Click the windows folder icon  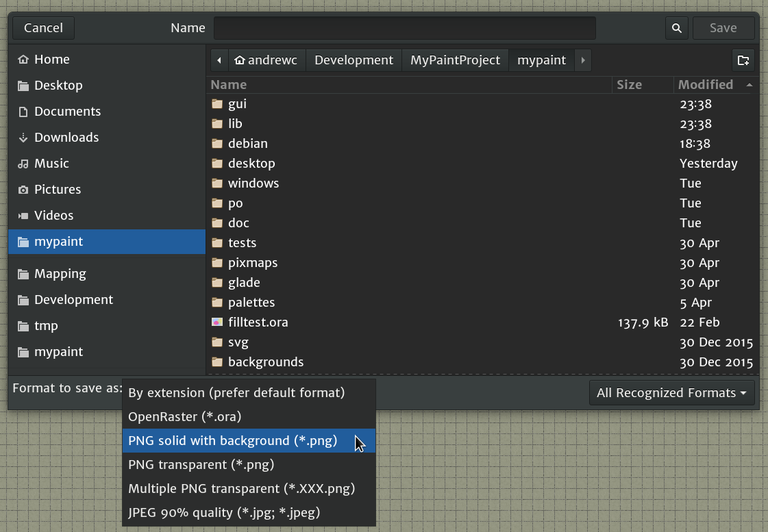217,183
